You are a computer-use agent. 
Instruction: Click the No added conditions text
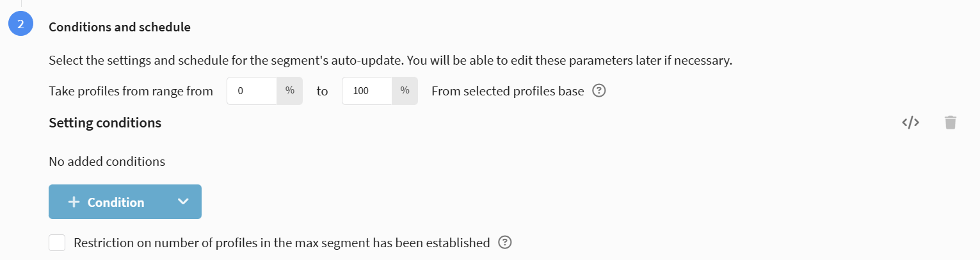(x=107, y=161)
